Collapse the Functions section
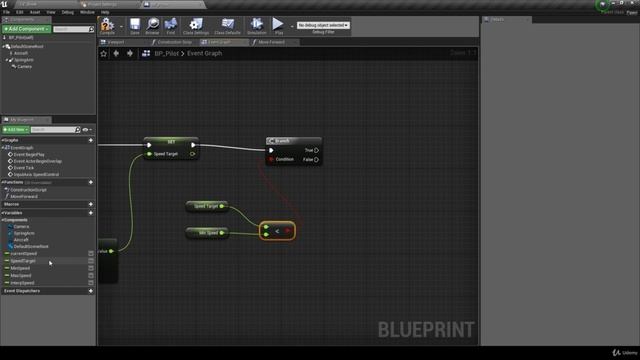This screenshot has height=360, width=640. 2,182
